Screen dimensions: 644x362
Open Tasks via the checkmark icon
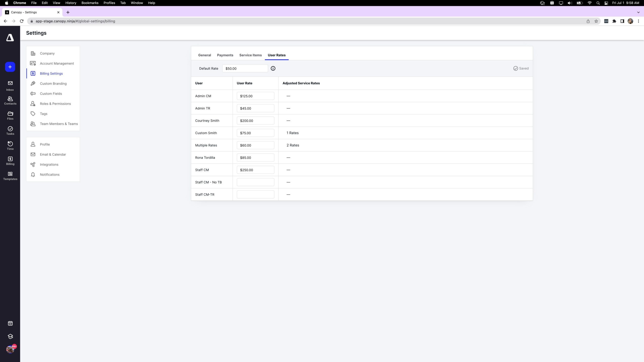click(x=10, y=130)
